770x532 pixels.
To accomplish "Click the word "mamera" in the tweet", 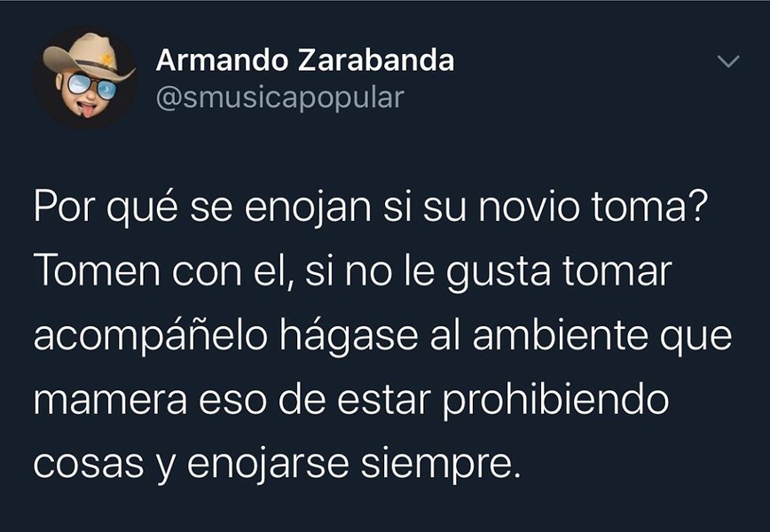I will pos(111,401).
